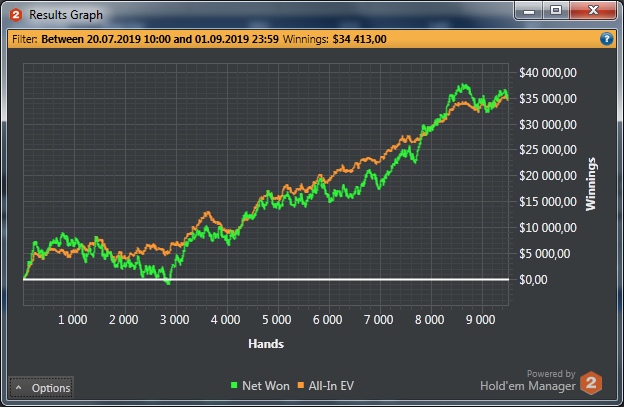This screenshot has width=624, height=407.
Task: Click the Winnings $34 413,00 value
Action: point(359,39)
